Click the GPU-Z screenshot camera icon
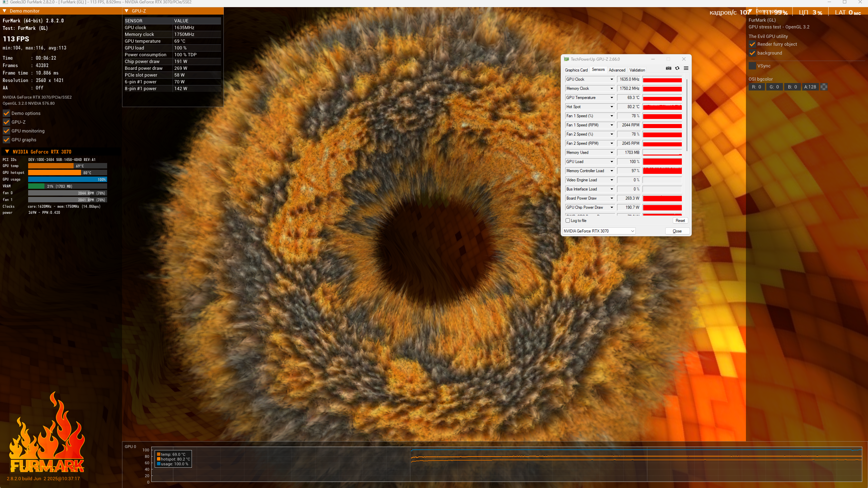Screen dimensions: 868x488 click(x=668, y=68)
